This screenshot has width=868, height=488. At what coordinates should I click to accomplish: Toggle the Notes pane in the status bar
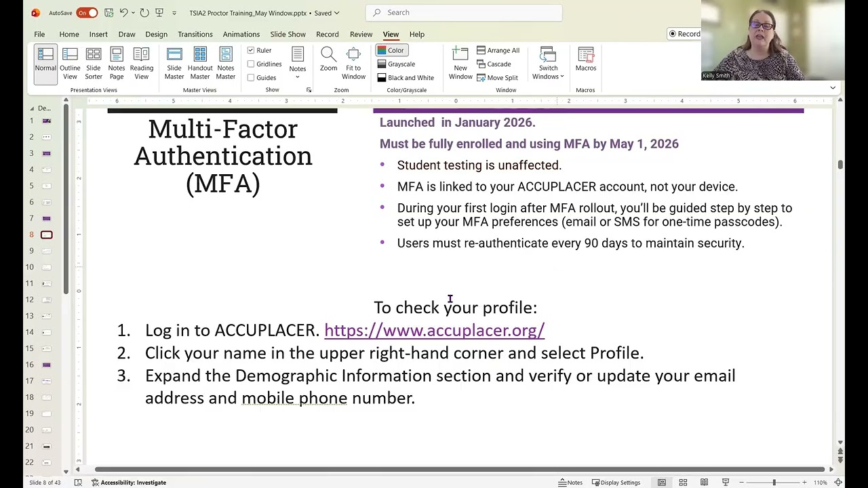coord(571,483)
